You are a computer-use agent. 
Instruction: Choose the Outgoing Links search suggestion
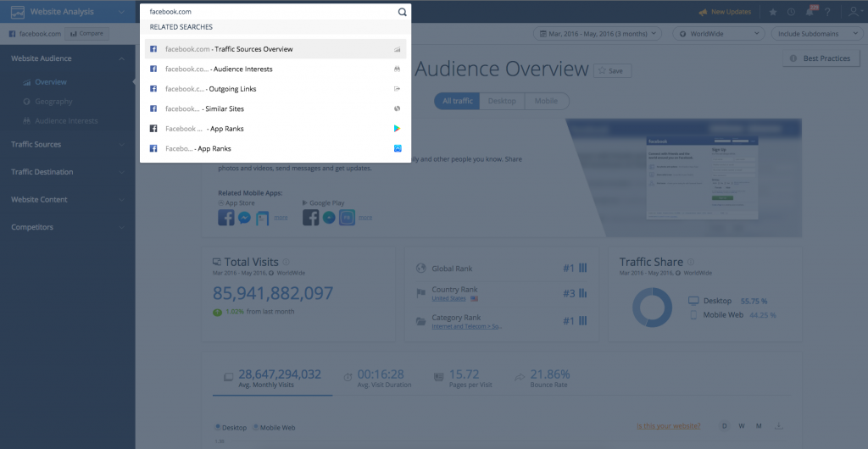tap(275, 89)
